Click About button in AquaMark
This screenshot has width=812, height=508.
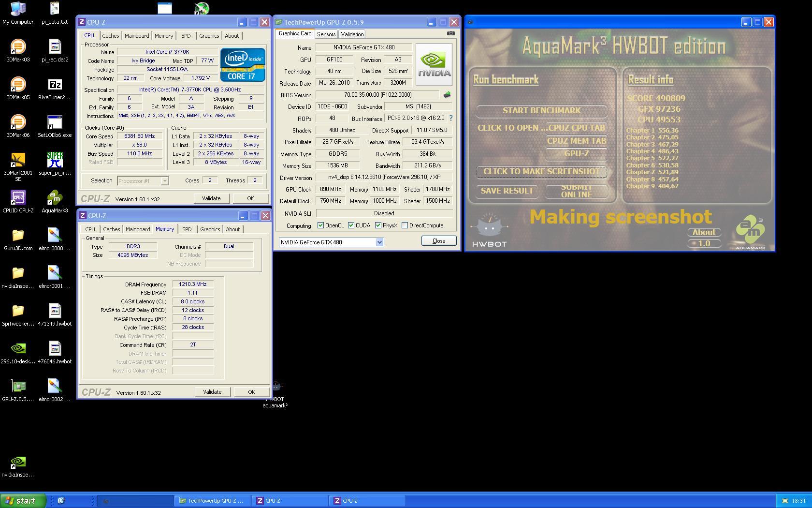(x=704, y=232)
